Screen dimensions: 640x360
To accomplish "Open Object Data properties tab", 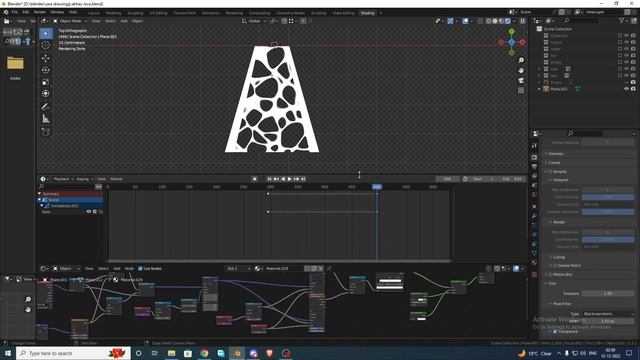I will click(x=534, y=253).
